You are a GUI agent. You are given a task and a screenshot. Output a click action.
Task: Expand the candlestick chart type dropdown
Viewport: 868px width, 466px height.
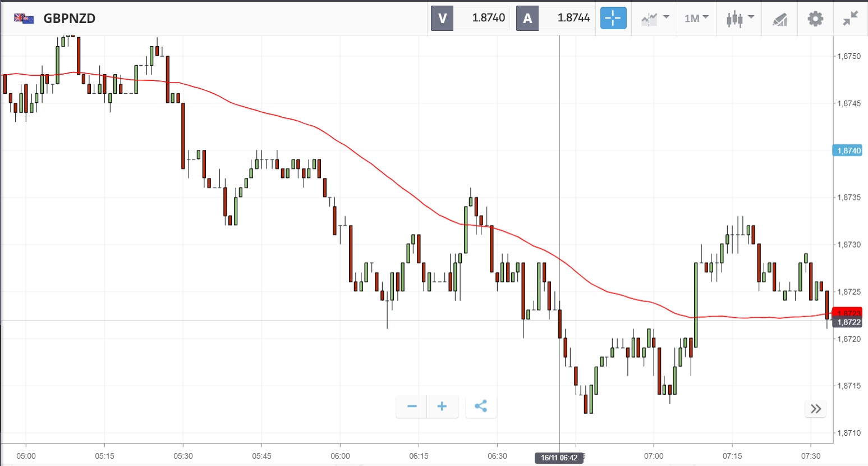pos(740,19)
